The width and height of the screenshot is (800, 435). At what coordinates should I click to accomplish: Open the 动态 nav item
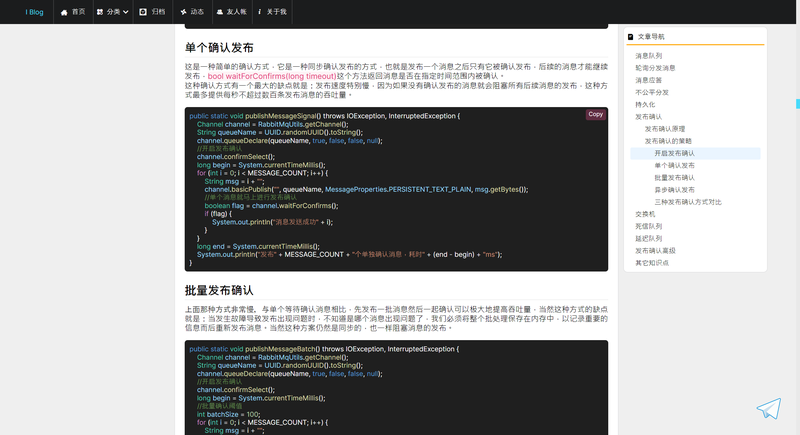click(x=192, y=12)
